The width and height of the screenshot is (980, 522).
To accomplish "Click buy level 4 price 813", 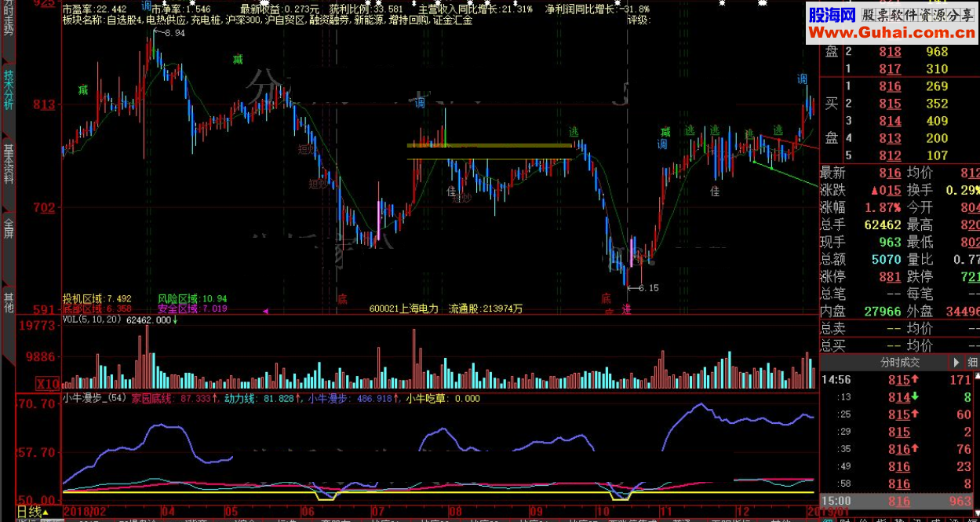I will pos(890,138).
